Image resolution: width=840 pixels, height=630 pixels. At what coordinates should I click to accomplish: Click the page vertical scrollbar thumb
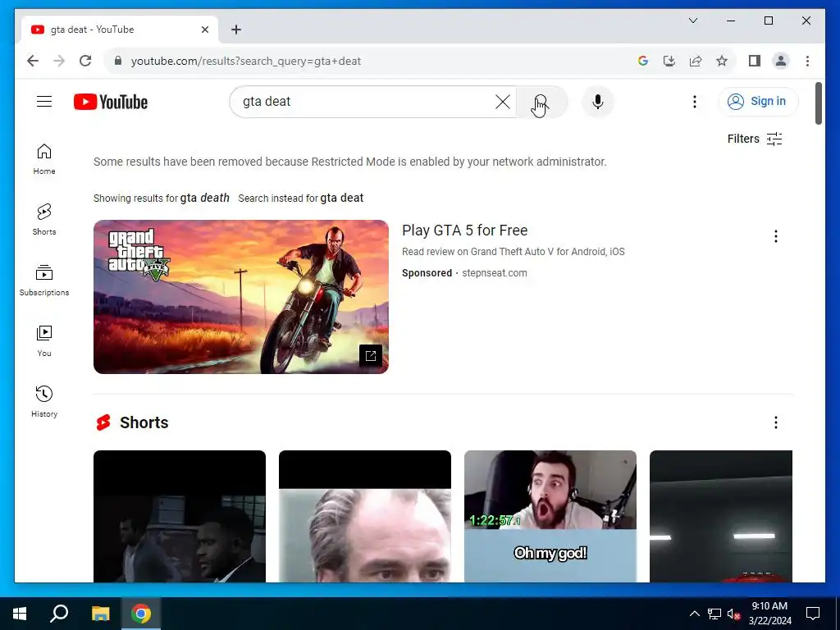818,103
